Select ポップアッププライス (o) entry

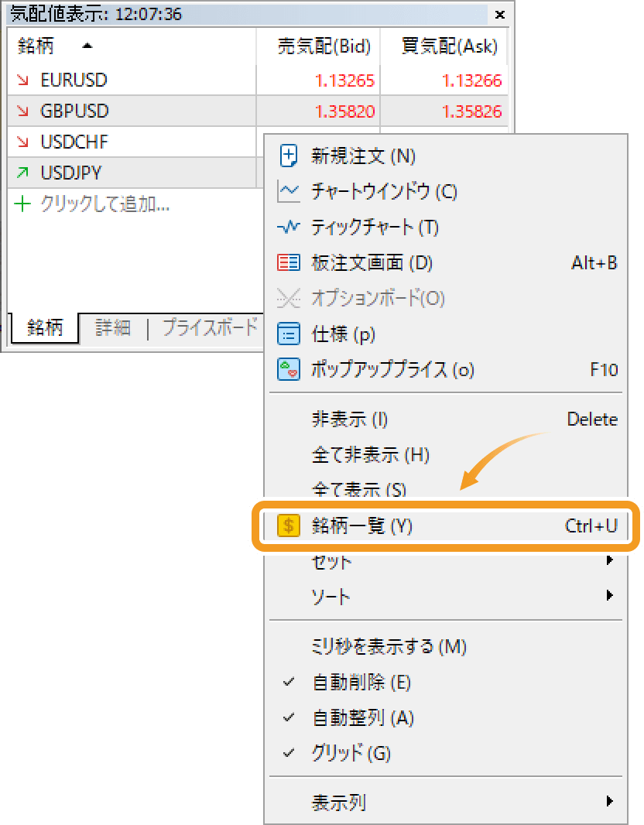(x=446, y=369)
